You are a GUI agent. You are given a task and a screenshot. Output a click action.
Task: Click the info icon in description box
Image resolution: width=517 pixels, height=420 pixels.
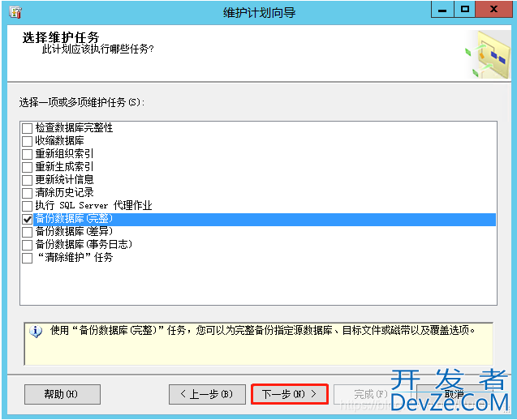point(36,332)
